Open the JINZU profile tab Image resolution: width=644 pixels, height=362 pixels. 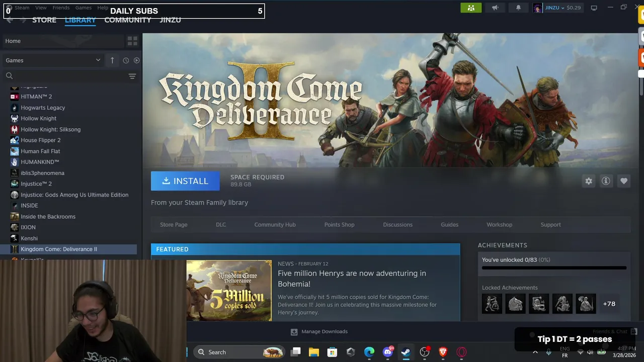tap(170, 20)
